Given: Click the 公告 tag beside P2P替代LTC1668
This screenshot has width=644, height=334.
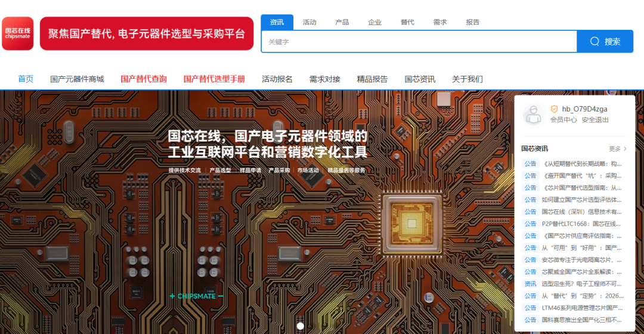Looking at the screenshot, I should coord(530,224).
